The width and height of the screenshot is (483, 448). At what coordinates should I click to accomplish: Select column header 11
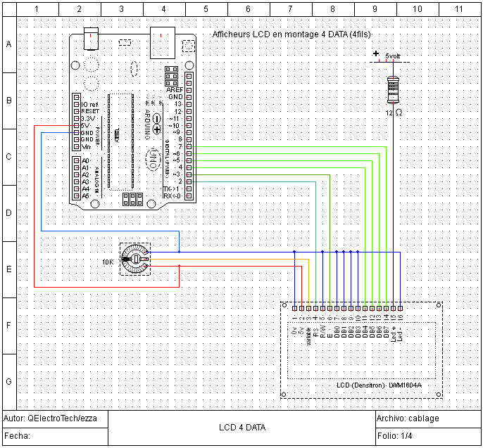460,9
